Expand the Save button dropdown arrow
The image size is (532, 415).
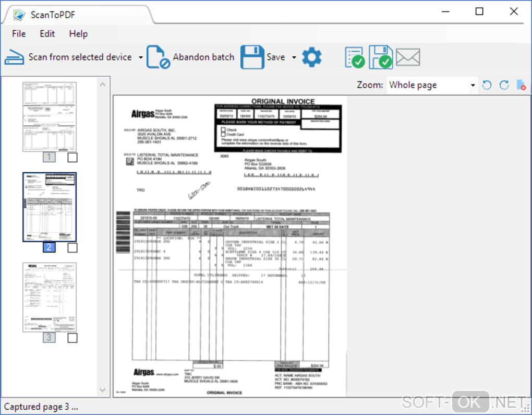[x=294, y=57]
